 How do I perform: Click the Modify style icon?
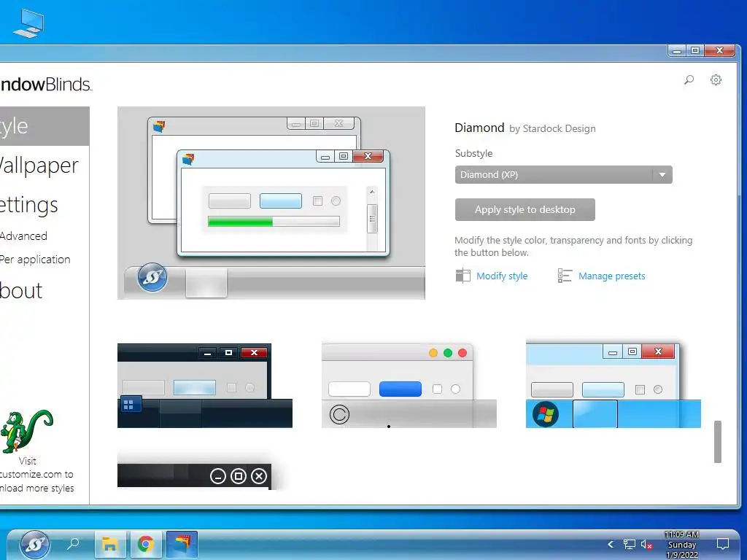462,276
